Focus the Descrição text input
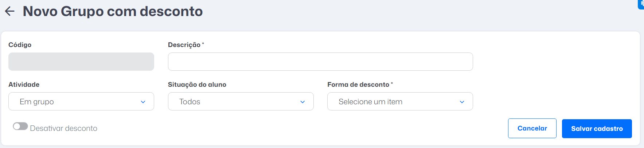The height and width of the screenshot is (148, 644). (x=320, y=62)
